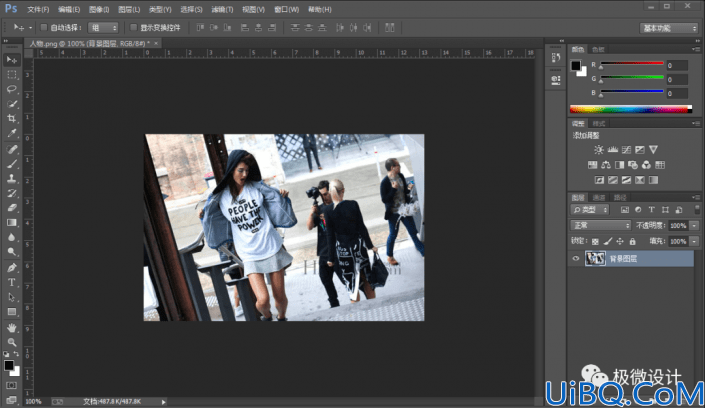Pick the Eyedropper tool

click(x=12, y=133)
